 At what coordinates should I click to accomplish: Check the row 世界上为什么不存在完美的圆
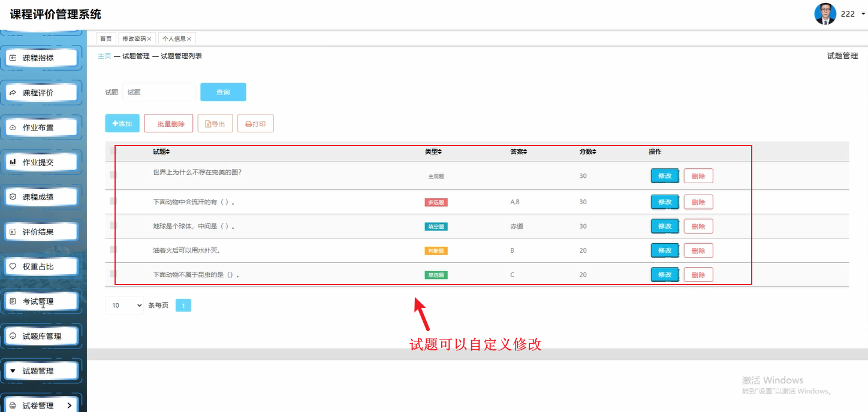[x=113, y=175]
